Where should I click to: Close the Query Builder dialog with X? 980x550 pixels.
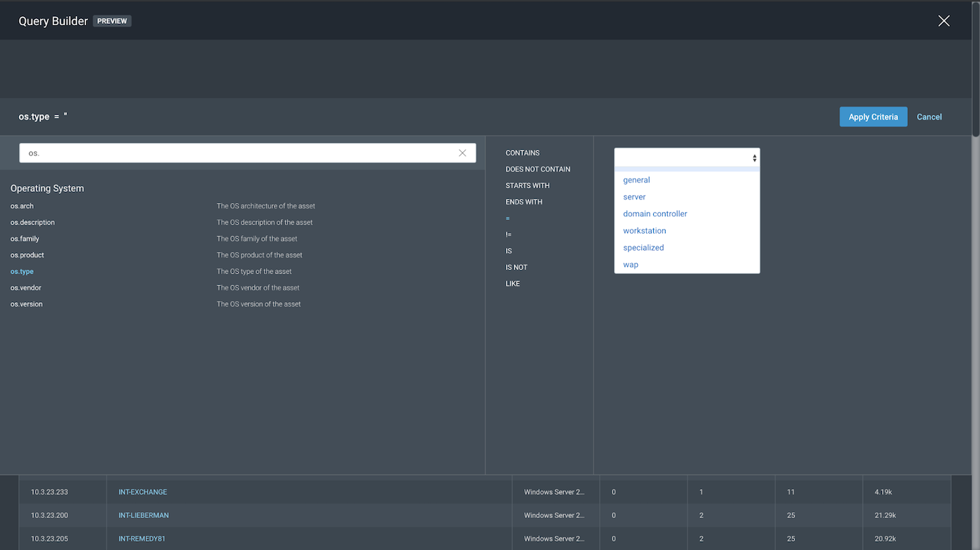click(x=944, y=21)
